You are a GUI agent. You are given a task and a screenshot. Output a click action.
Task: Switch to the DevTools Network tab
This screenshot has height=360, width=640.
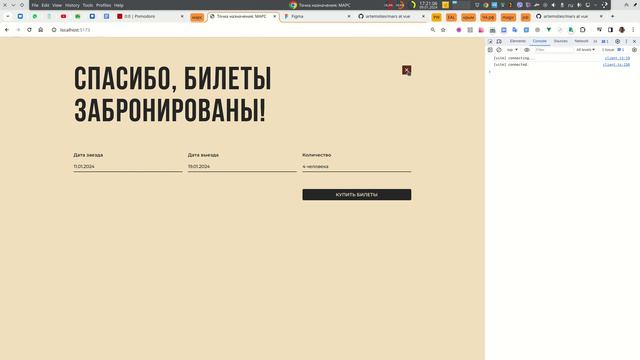tap(581, 41)
